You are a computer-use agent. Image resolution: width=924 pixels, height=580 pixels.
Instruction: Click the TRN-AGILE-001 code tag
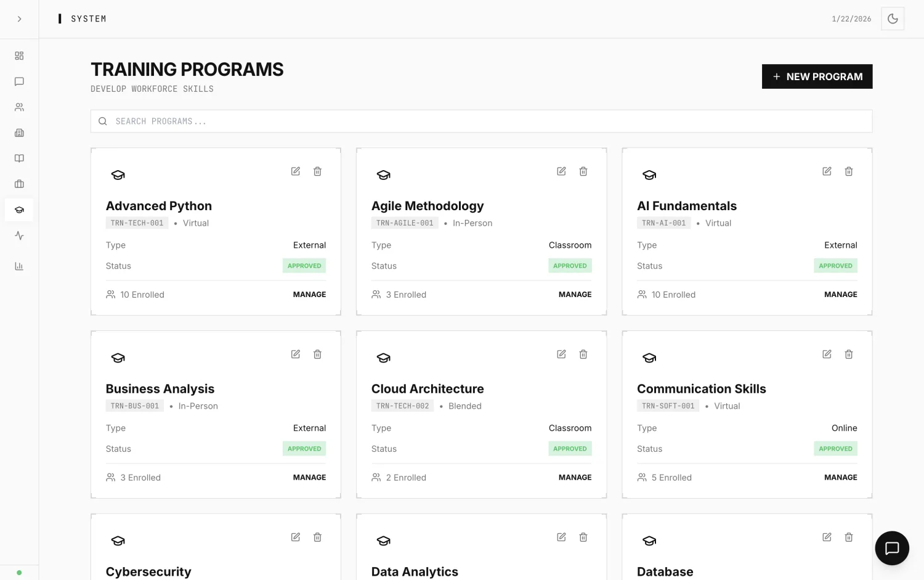tap(405, 223)
